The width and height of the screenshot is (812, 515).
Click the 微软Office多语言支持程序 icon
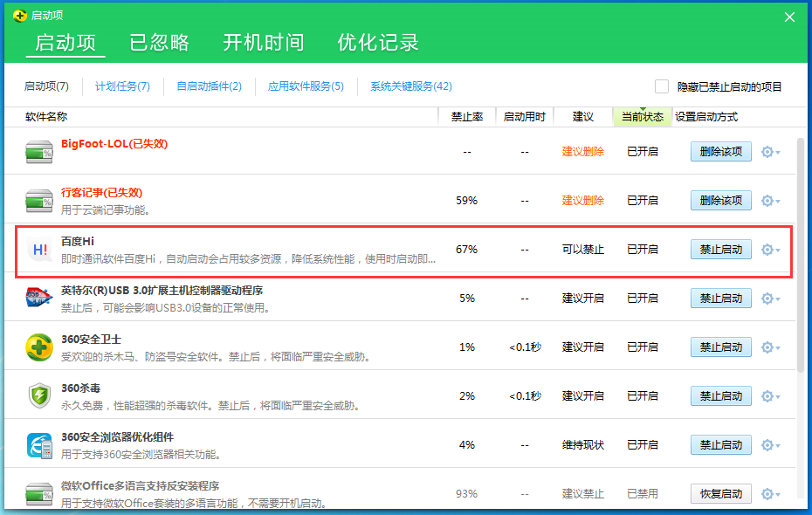38,493
